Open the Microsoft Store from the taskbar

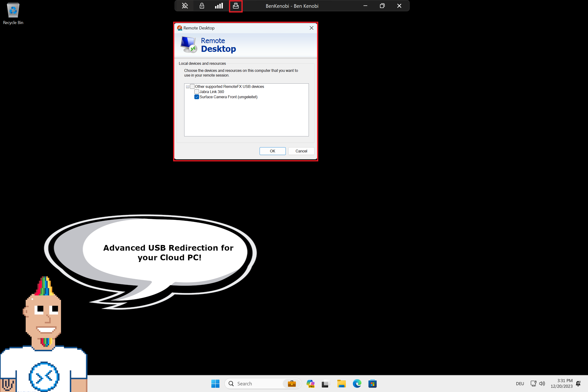pyautogui.click(x=372, y=383)
